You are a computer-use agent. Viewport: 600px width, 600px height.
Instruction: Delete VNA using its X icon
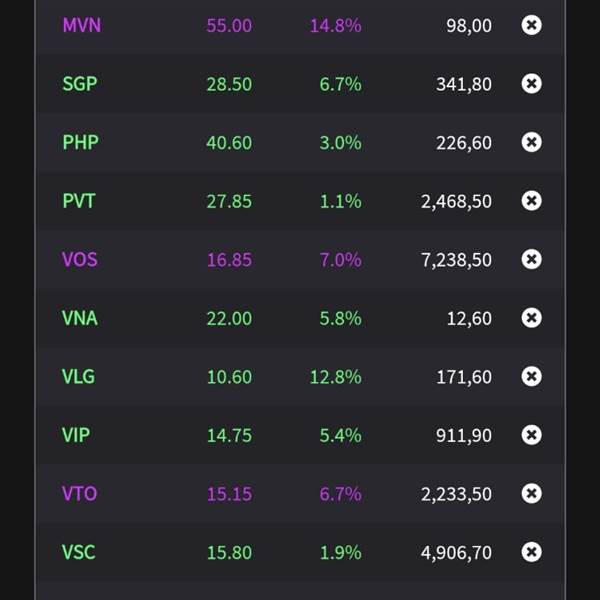coord(532,318)
